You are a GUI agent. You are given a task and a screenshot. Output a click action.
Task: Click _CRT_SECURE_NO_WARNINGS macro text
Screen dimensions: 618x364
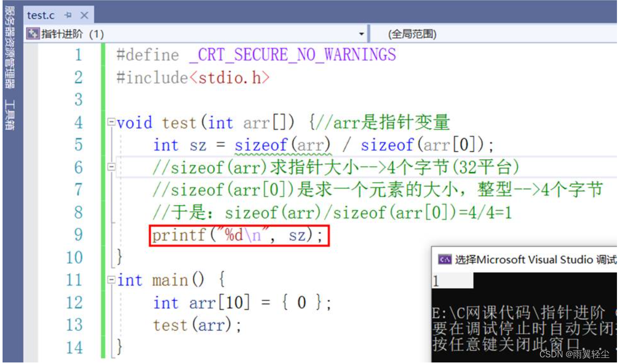pos(292,55)
